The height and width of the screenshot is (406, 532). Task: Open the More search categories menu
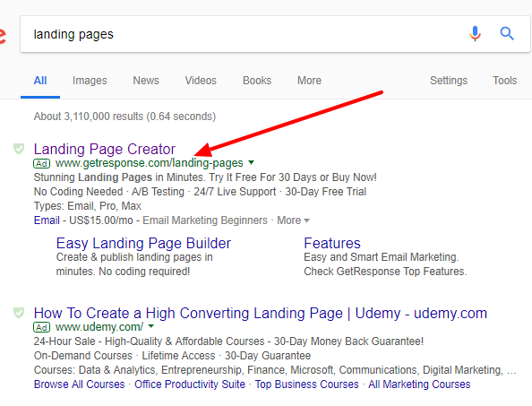point(309,81)
